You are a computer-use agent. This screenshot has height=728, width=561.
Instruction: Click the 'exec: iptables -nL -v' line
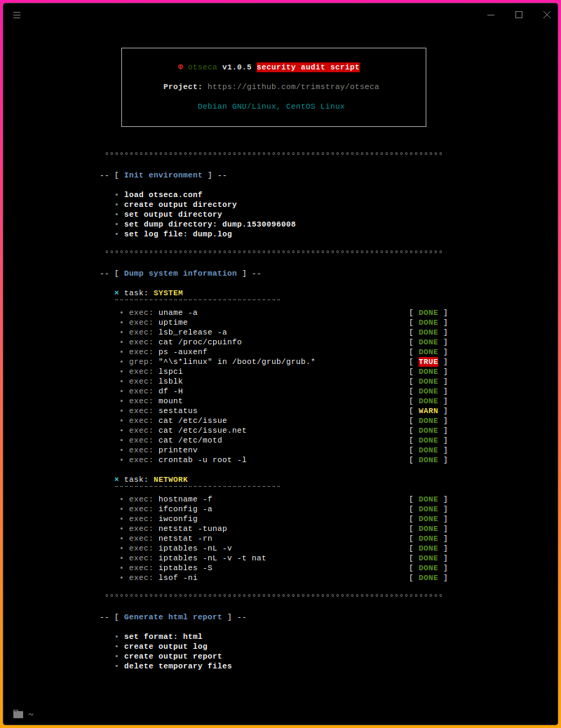[x=180, y=548]
